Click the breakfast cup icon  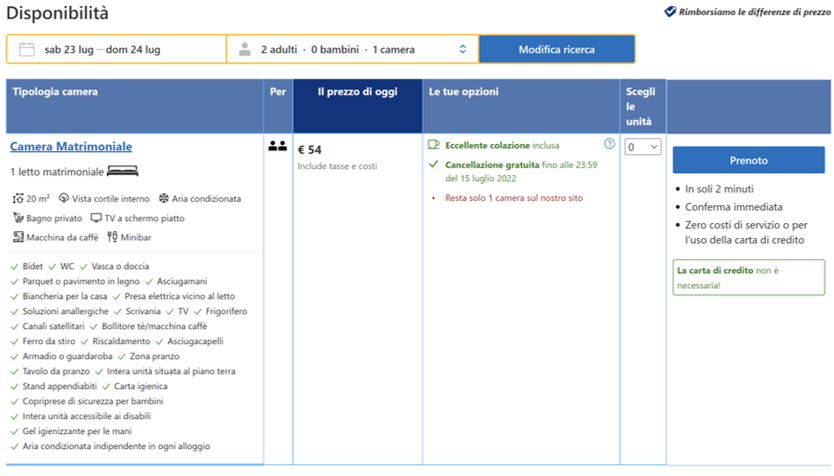tap(434, 145)
